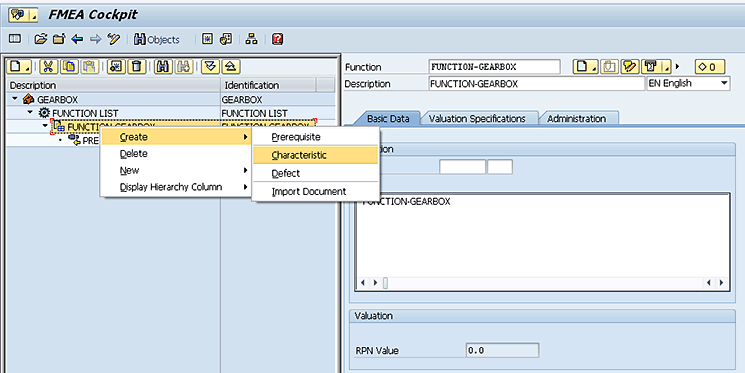Click the Description input field
Image resolution: width=745 pixels, height=373 pixels.
pyautogui.click(x=536, y=84)
